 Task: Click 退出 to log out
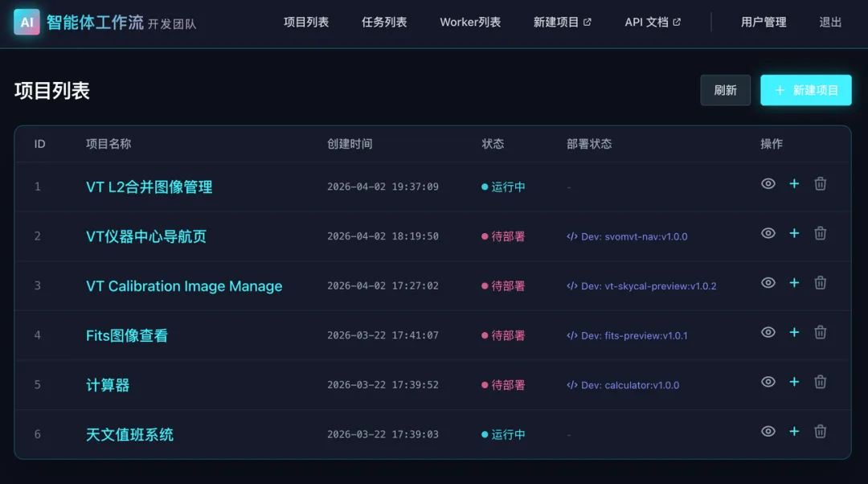[x=830, y=23]
